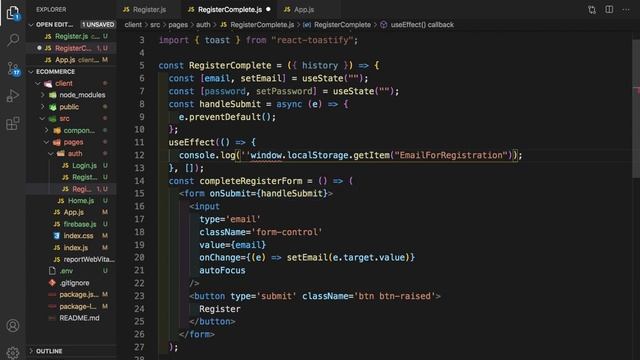Open the Source Control view

click(13, 68)
